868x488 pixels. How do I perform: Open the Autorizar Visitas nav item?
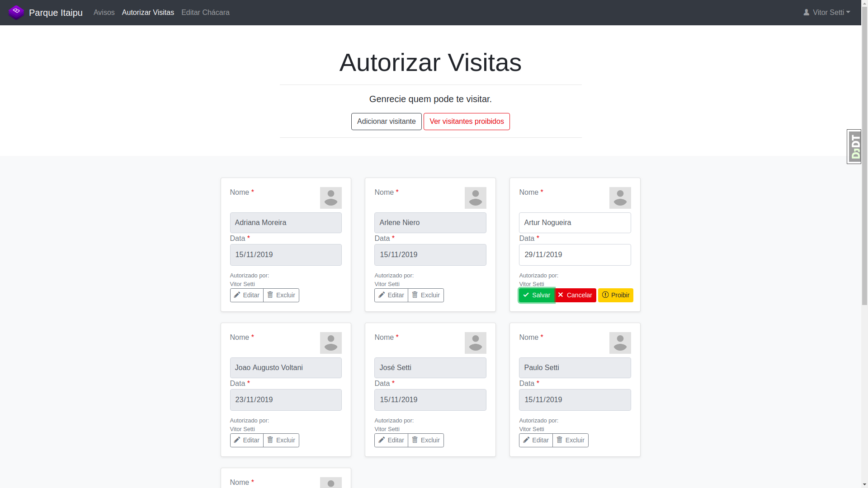coord(148,12)
